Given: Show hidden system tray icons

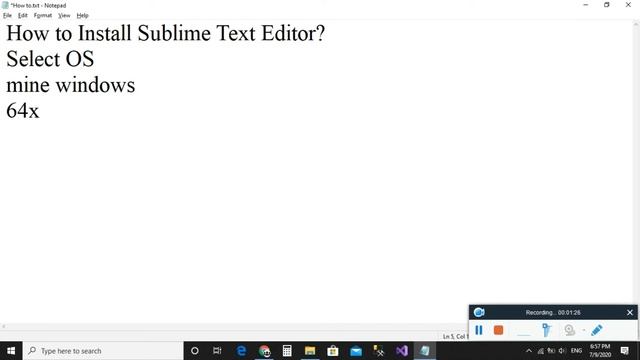Looking at the screenshot, I should (x=529, y=351).
